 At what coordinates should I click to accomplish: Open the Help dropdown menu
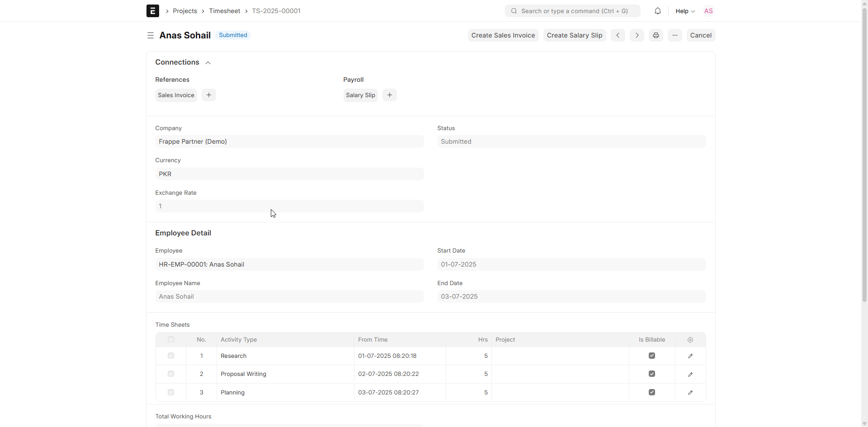[x=685, y=11]
